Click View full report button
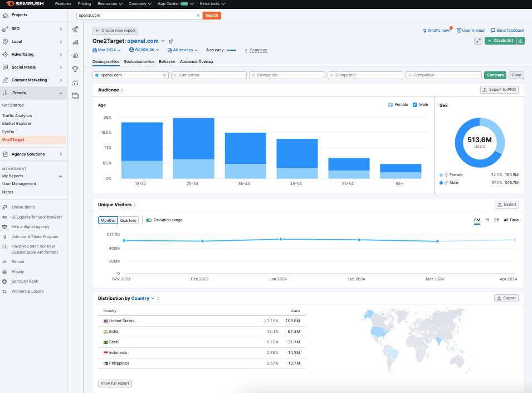This screenshot has height=393, width=532. click(115, 383)
